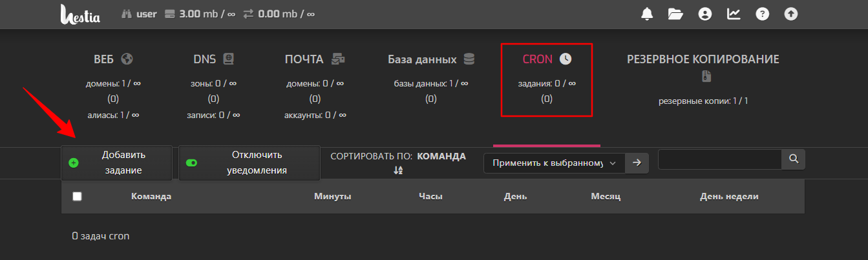Click the Добавить задание button

(116, 163)
